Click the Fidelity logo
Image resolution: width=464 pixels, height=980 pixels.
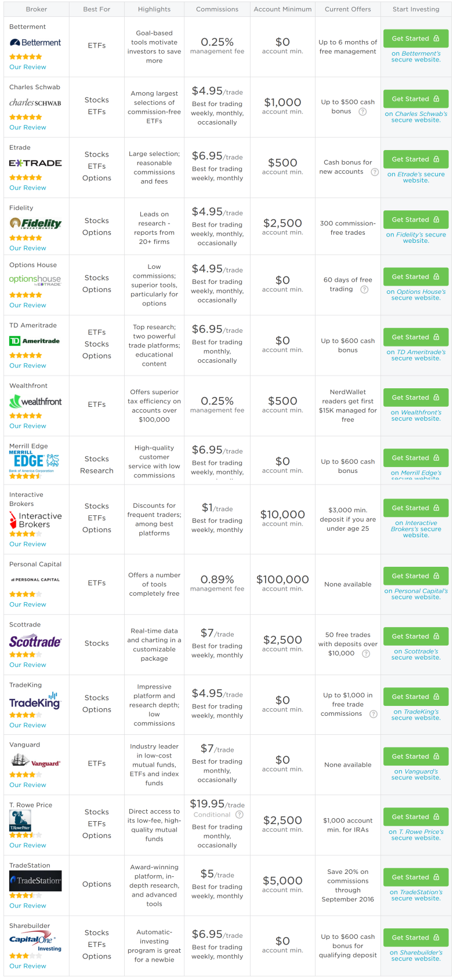35,223
